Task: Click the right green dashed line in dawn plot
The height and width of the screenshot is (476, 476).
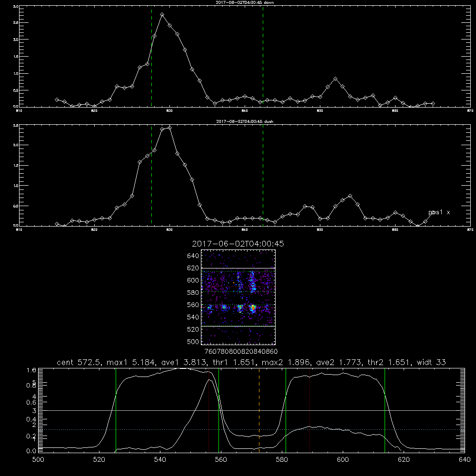Action: (x=263, y=57)
